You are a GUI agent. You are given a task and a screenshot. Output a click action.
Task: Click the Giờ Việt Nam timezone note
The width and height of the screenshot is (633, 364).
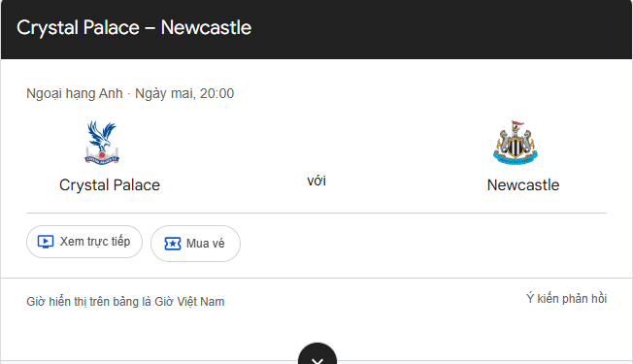[125, 302]
